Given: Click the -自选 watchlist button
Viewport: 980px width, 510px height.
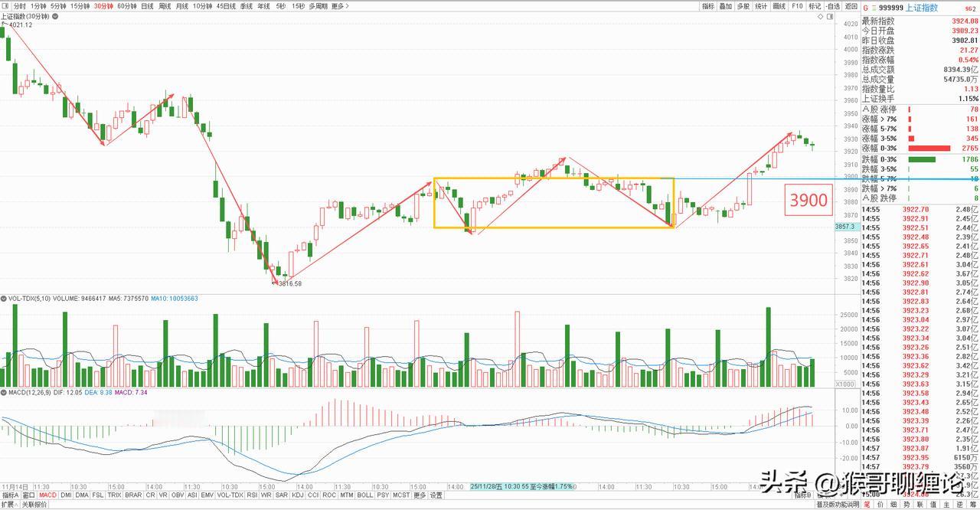Looking at the screenshot, I should [x=833, y=6].
